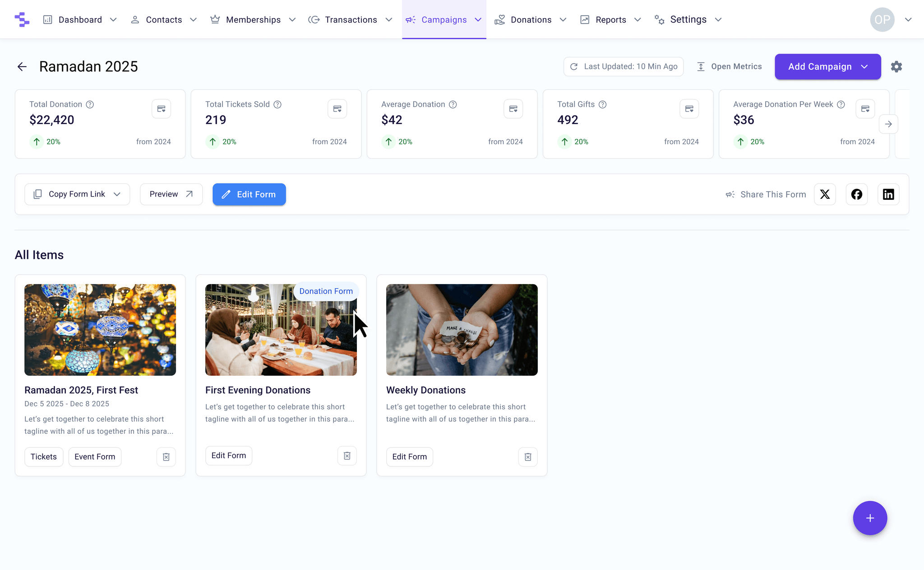
Task: Open the Copy Form Link dropdown
Action: (x=77, y=194)
